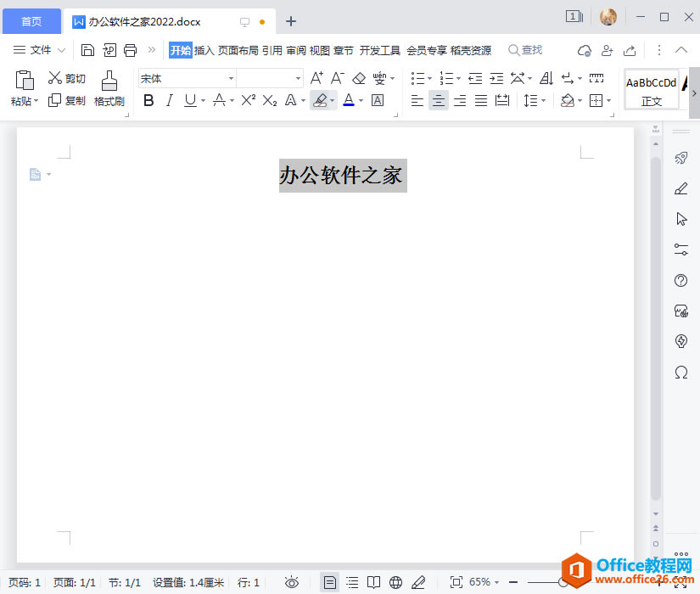Select the clear formatting eraser icon

(358, 78)
